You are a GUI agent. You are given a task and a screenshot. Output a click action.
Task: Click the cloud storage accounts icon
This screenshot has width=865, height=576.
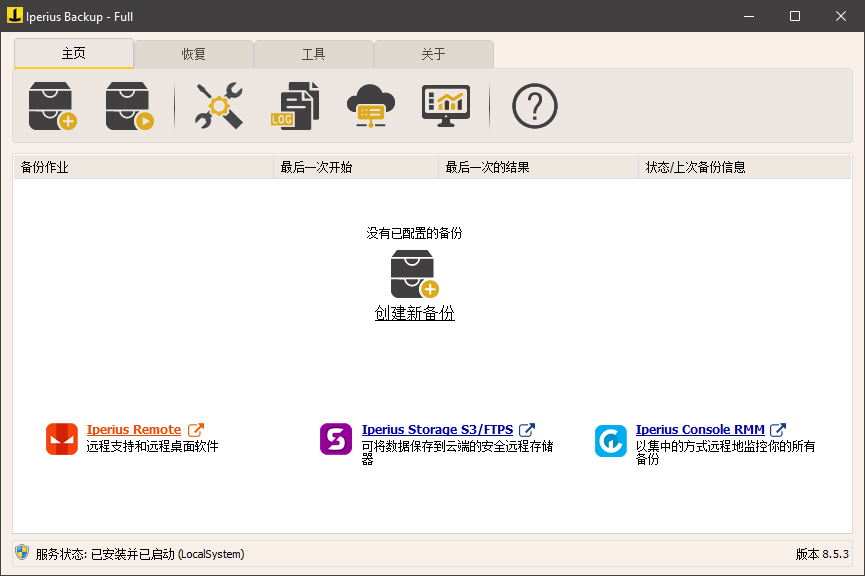[x=370, y=105]
